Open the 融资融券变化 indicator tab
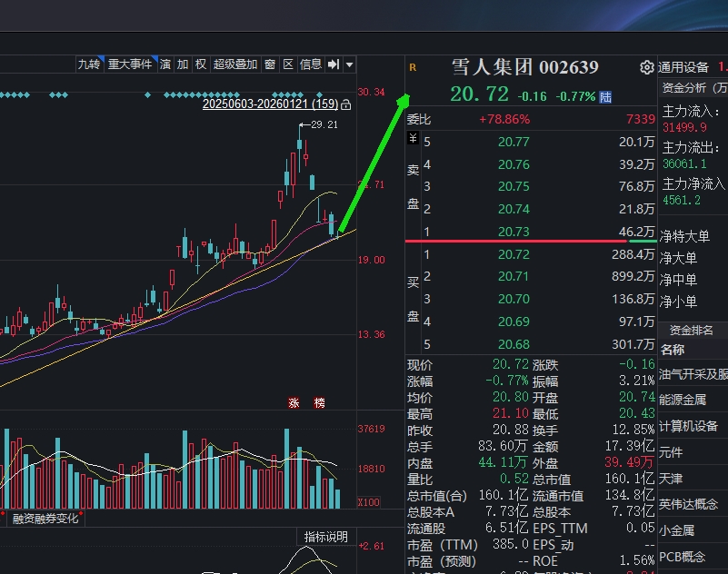The image size is (728, 574). pos(45,519)
